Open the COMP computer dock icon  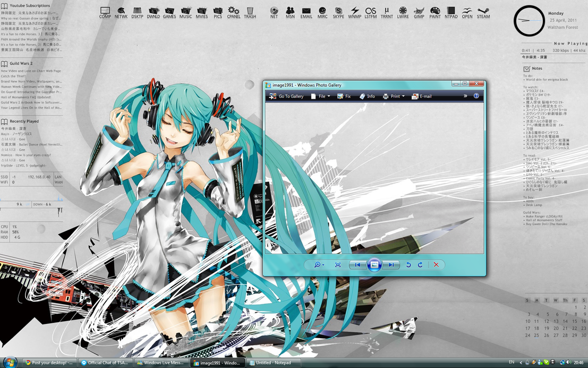[x=105, y=12]
